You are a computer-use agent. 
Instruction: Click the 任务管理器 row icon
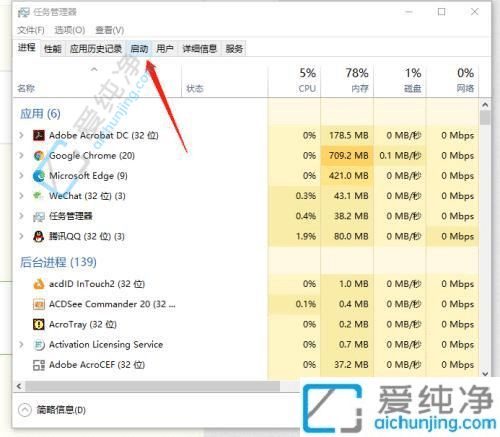(x=39, y=217)
